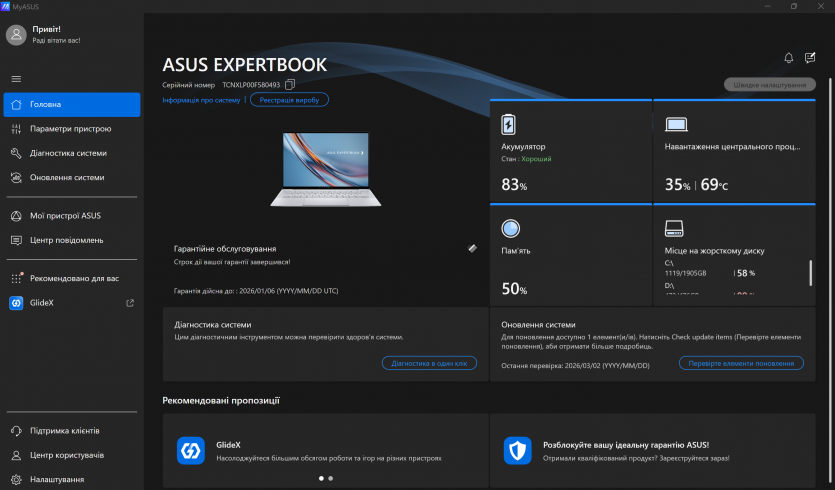Click Перевірте елементи поновлення button

(740, 363)
